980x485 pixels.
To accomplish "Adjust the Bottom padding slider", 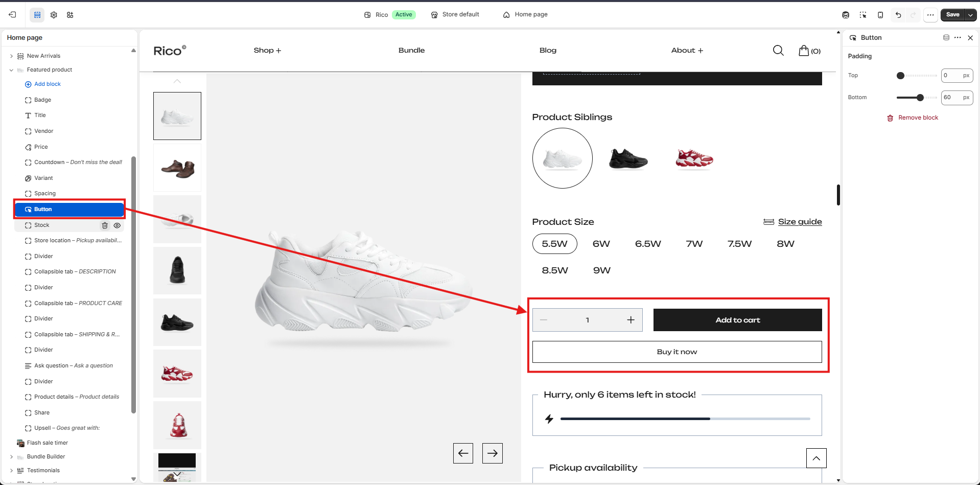I will 917,98.
